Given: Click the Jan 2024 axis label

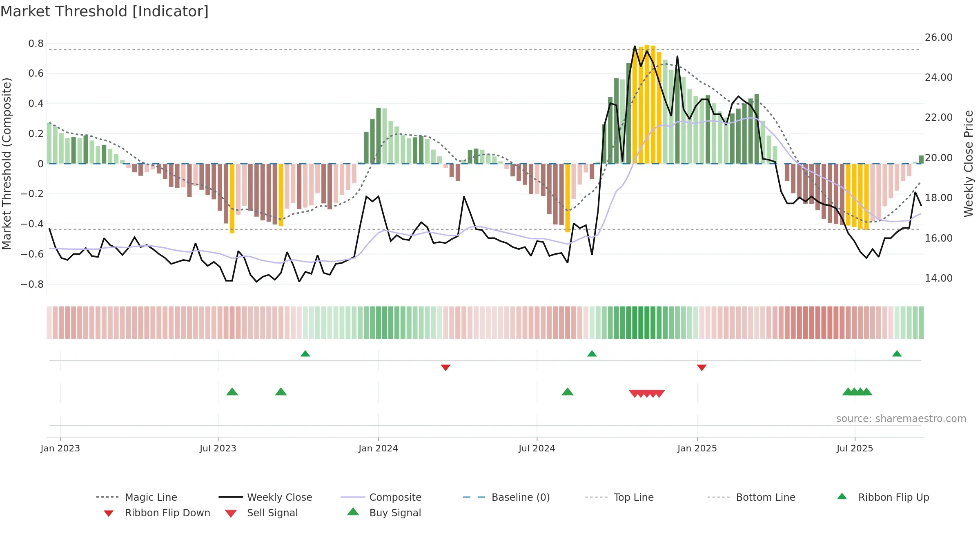Looking at the screenshot, I should [x=379, y=448].
